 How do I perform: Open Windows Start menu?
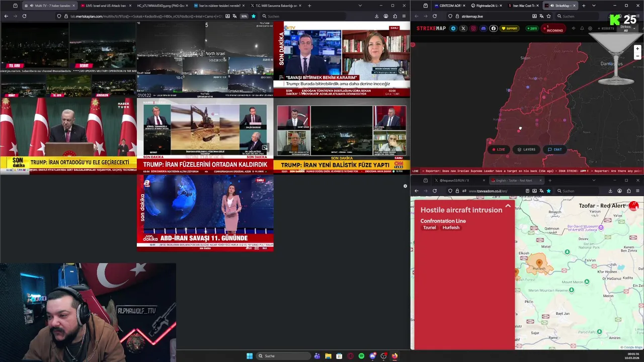(x=250, y=356)
